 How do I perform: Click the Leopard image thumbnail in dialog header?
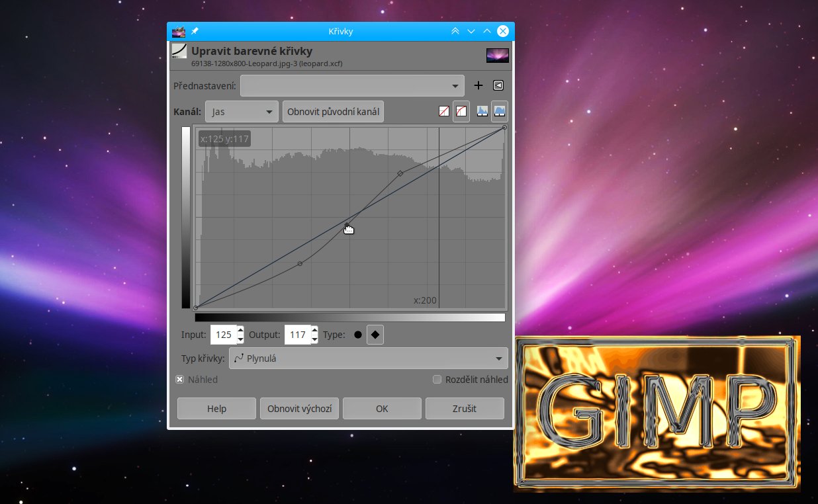pos(498,55)
